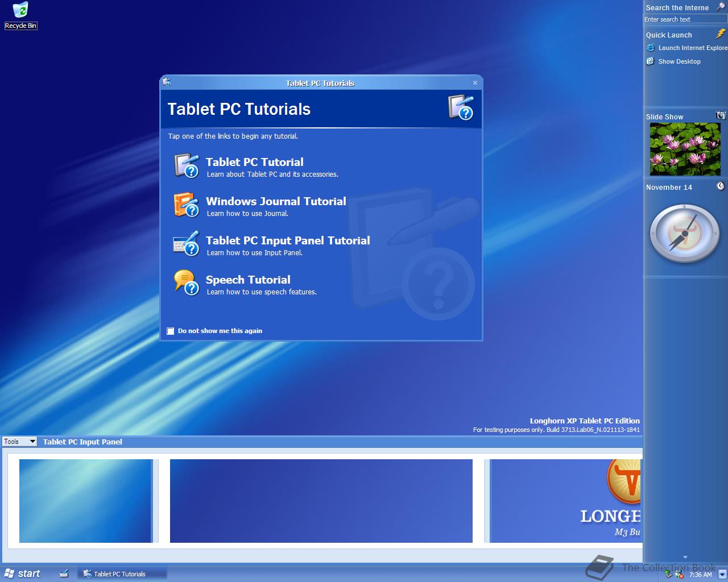The image size is (728, 582).
Task: Click 'Learn how to use Input Panel.' text
Action: (x=254, y=253)
